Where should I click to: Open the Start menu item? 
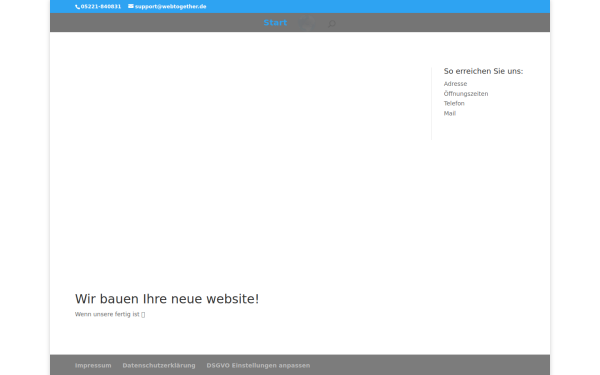(x=275, y=23)
